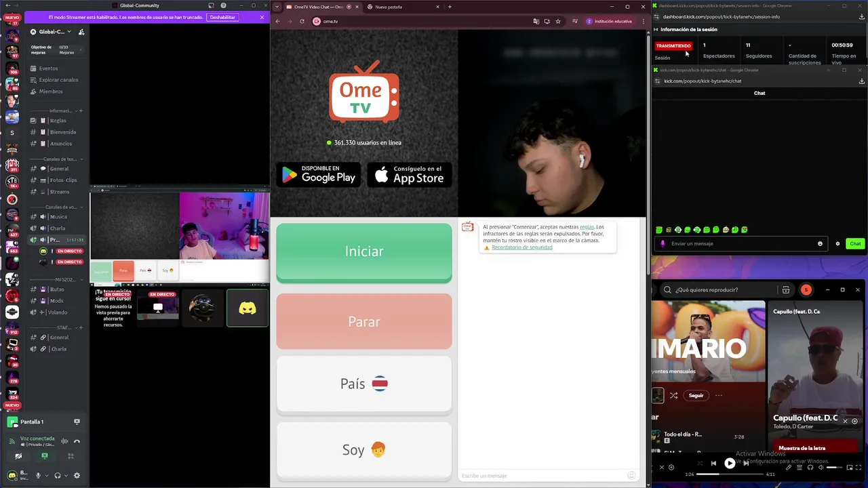Adjust Spotify volume slider
Image resolution: width=868 pixels, height=488 pixels.
coord(835,467)
